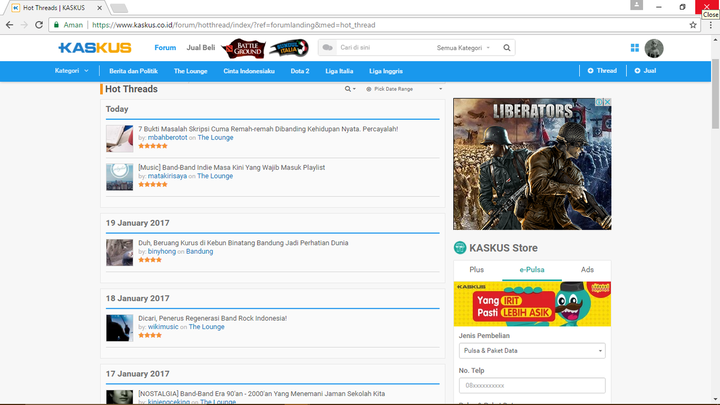Open the Bandung forum link
Screen dimensions: 720x405
tap(199, 251)
